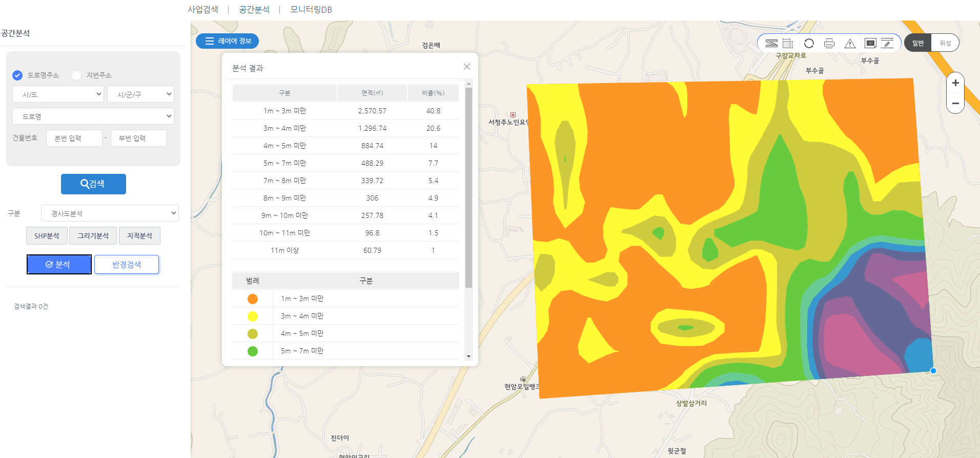Expand the 시/군/구 dropdown
The height and width of the screenshot is (458, 980).
coord(140,94)
